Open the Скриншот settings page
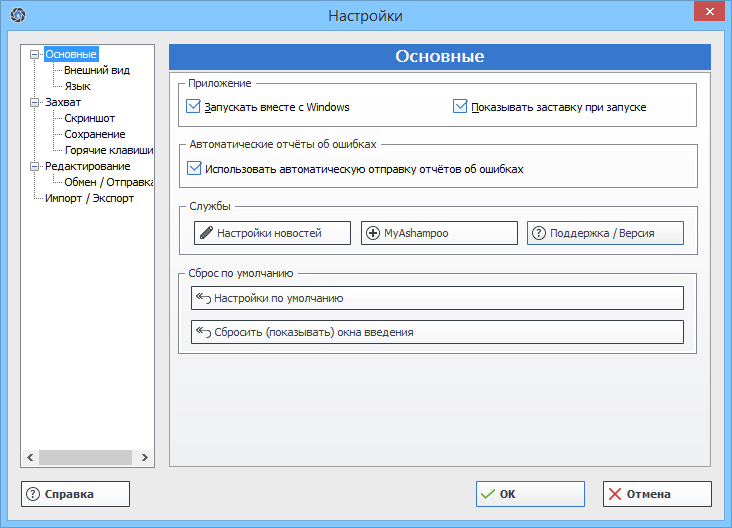Viewport: 732px width, 528px height. tap(89, 118)
